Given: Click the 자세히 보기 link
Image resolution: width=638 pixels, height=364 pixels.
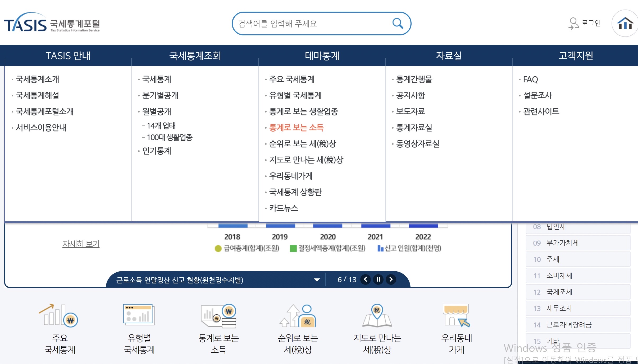Looking at the screenshot, I should point(81,244).
